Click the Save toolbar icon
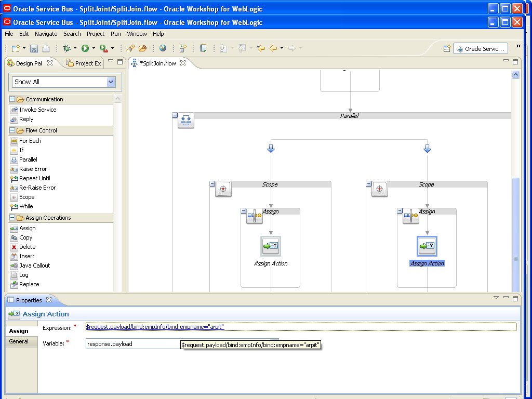The height and width of the screenshot is (399, 532). pyautogui.click(x=34, y=48)
